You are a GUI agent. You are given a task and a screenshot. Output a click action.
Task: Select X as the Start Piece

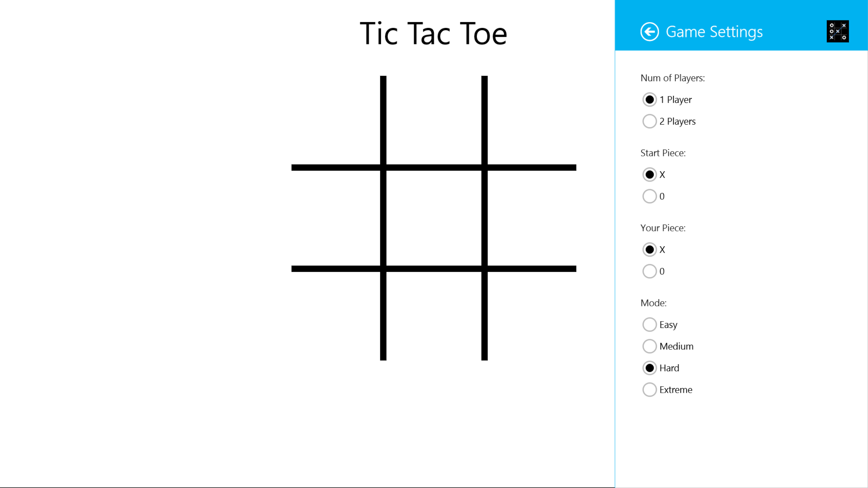(x=649, y=174)
